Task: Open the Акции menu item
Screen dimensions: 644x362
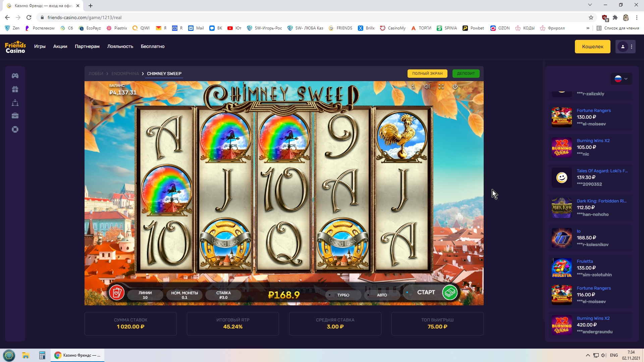Action: 60,47
